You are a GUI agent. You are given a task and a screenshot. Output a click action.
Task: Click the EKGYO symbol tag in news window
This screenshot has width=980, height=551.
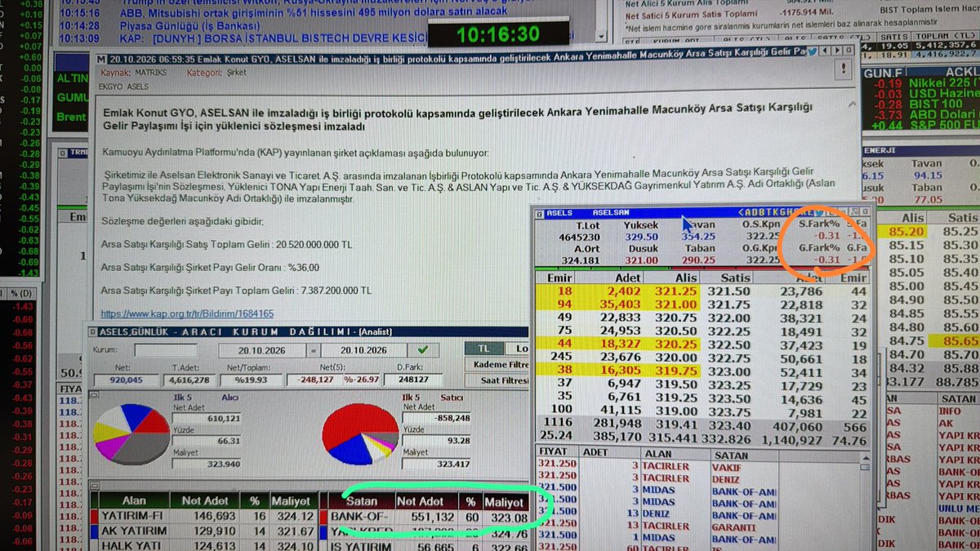(109, 87)
